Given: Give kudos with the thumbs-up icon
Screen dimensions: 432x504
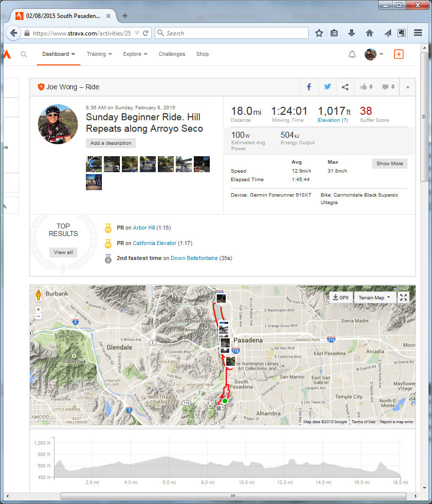Looking at the screenshot, I should [363, 87].
